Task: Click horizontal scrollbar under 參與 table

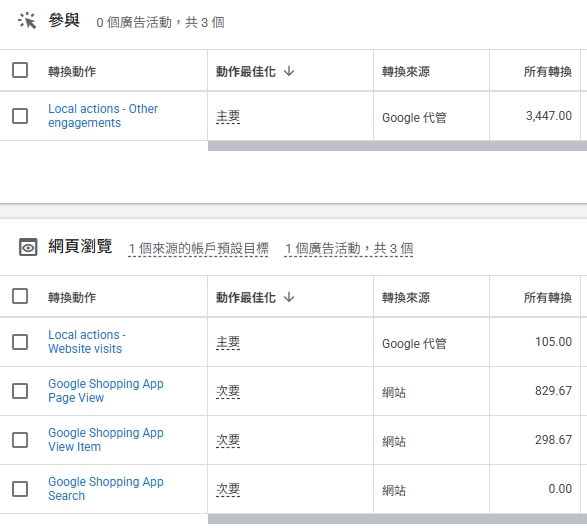Action: [x=397, y=146]
